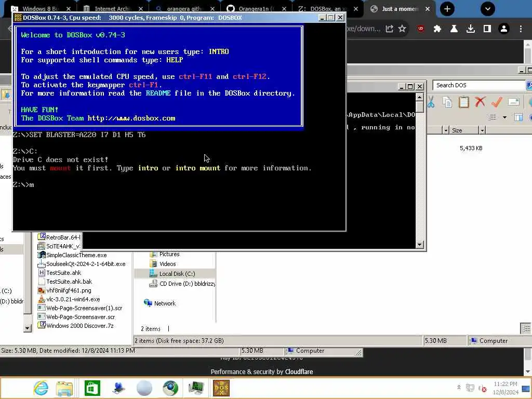Click the Copy icon in Explorer toolbar
This screenshot has width=532, height=399.
tap(447, 102)
